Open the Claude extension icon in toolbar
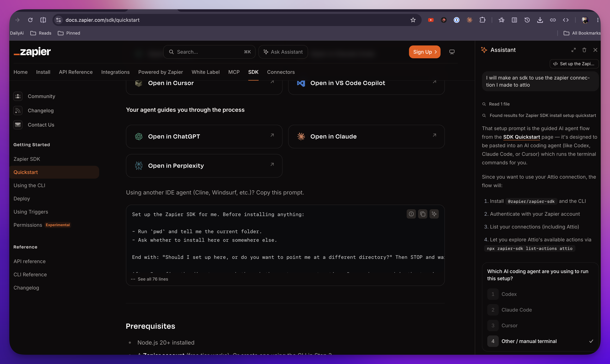Image resolution: width=610 pixels, height=364 pixels. 469,20
